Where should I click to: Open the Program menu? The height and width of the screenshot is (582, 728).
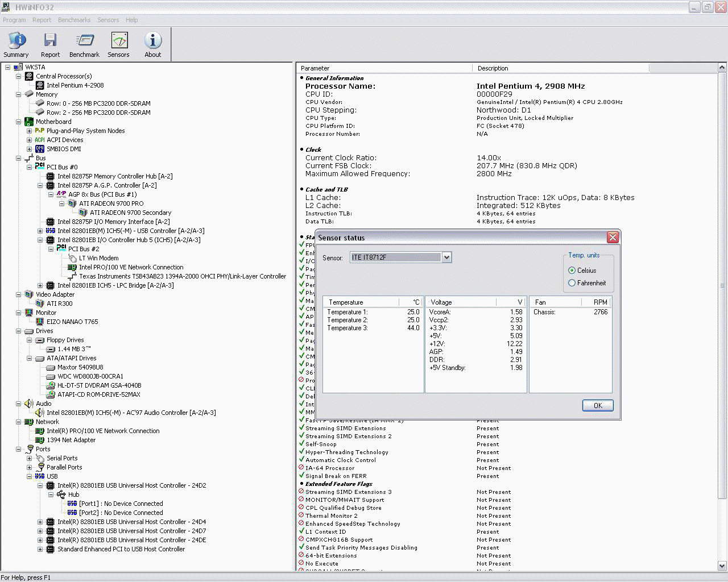click(14, 20)
